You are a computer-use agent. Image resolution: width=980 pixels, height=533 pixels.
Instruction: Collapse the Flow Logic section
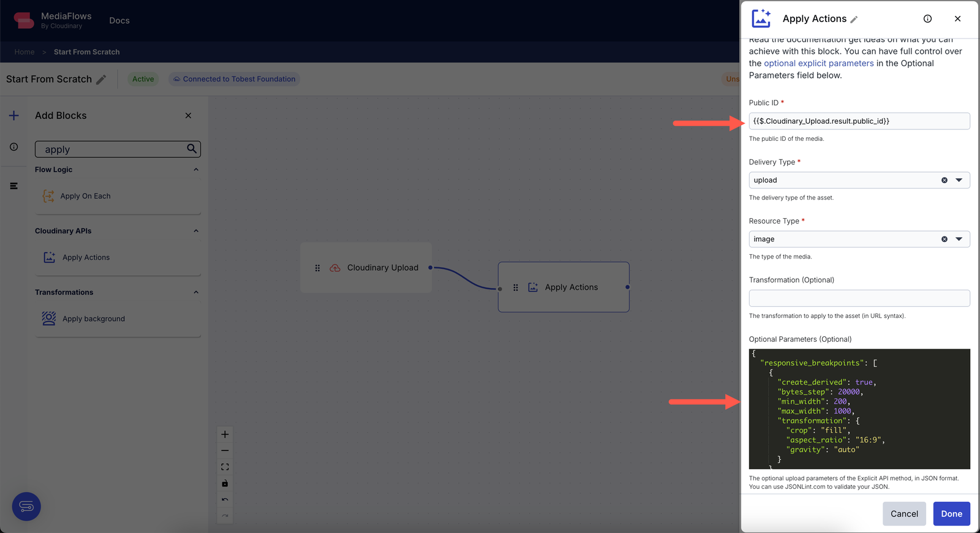click(196, 170)
